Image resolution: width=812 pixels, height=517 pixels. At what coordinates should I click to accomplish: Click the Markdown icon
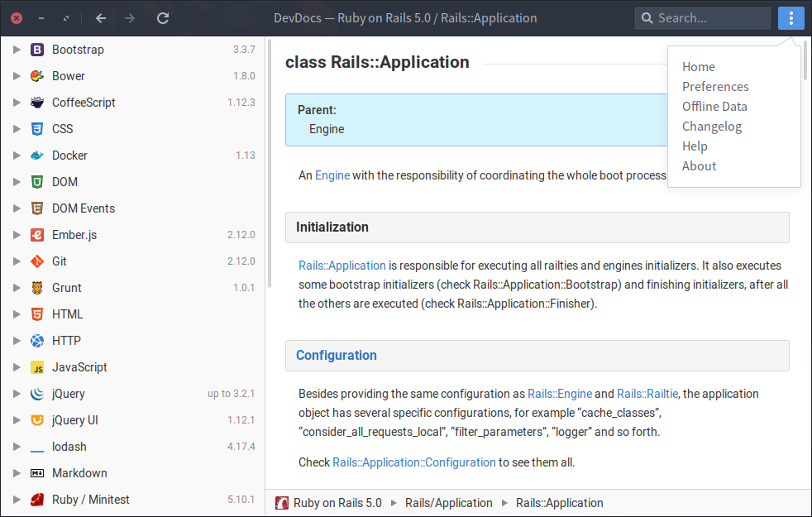[x=36, y=473]
